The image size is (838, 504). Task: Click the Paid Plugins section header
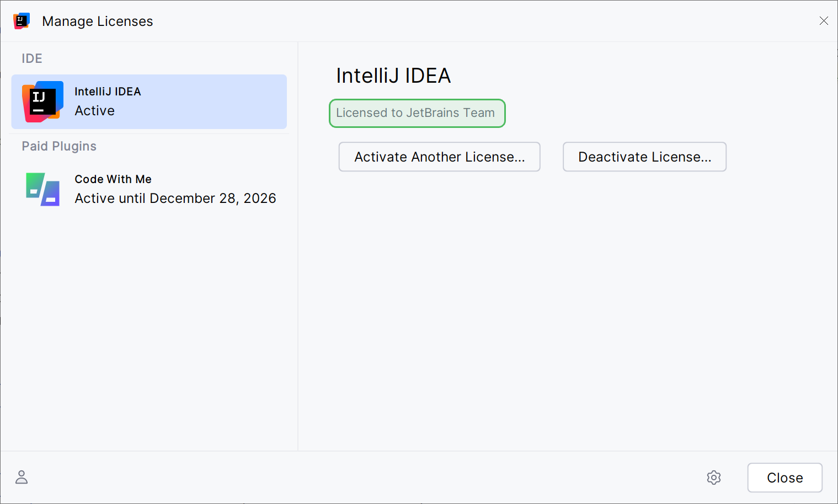[x=59, y=146]
